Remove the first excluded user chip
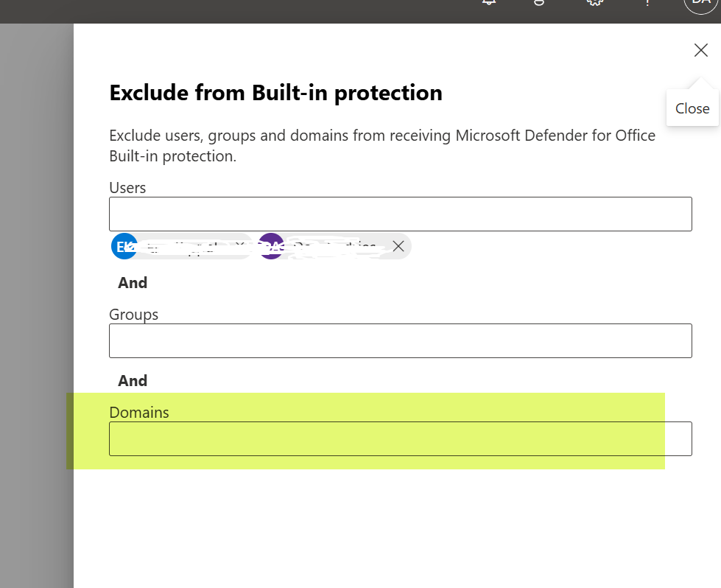Image resolution: width=721 pixels, height=588 pixels. click(239, 246)
